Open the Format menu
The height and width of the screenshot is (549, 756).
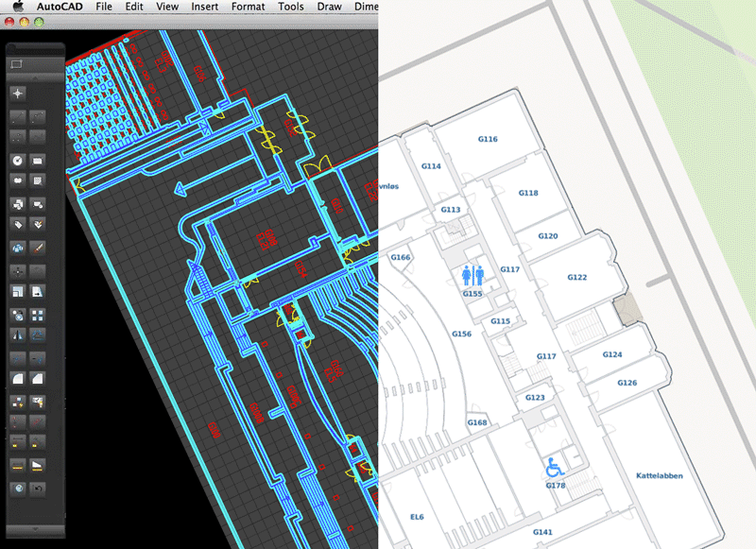(248, 7)
